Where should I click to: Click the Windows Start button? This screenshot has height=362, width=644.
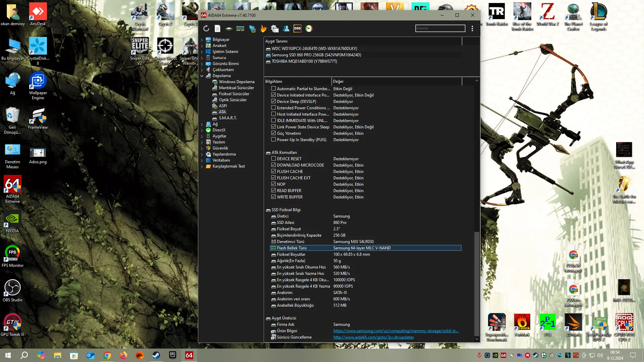[8, 355]
